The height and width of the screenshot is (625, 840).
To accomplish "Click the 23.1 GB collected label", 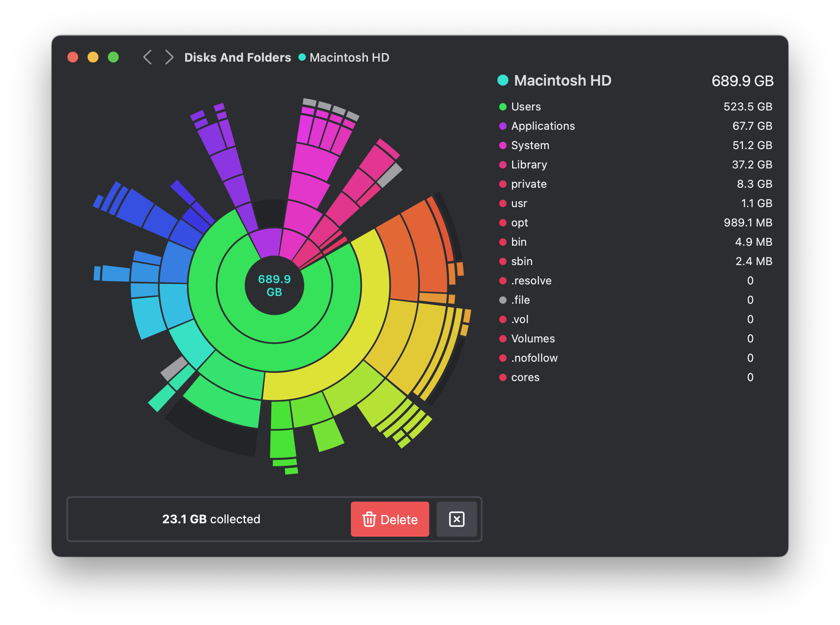I will (211, 519).
